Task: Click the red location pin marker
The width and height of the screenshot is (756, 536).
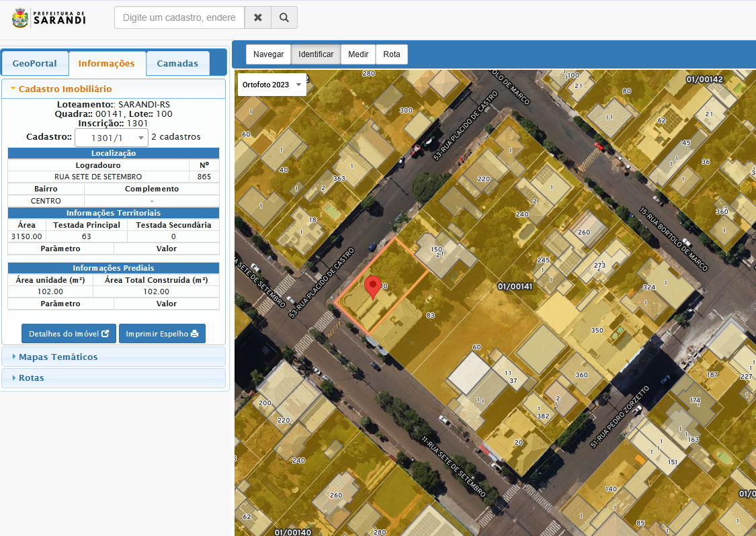Action: click(x=373, y=287)
